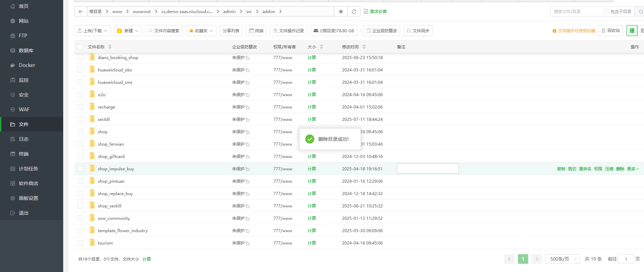Click 重命名 for shop_impulse_buy row
Viewport: 644px width, 272px height.
[x=585, y=169]
